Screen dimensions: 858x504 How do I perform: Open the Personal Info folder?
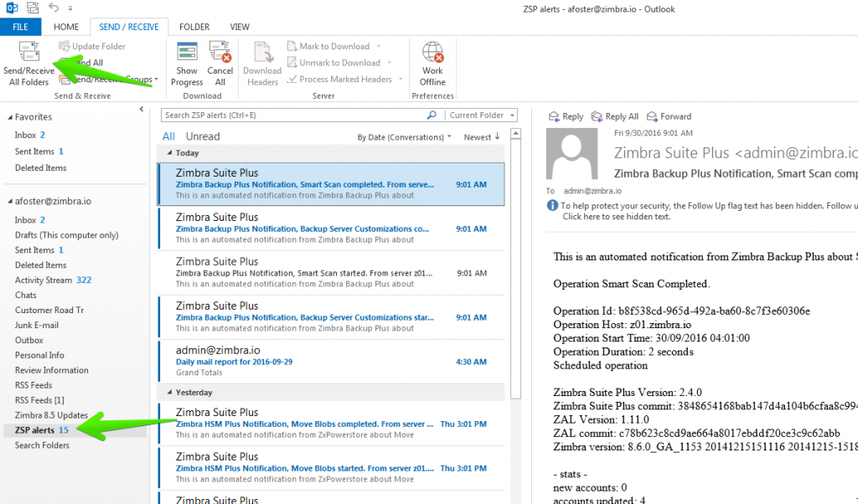(x=39, y=355)
